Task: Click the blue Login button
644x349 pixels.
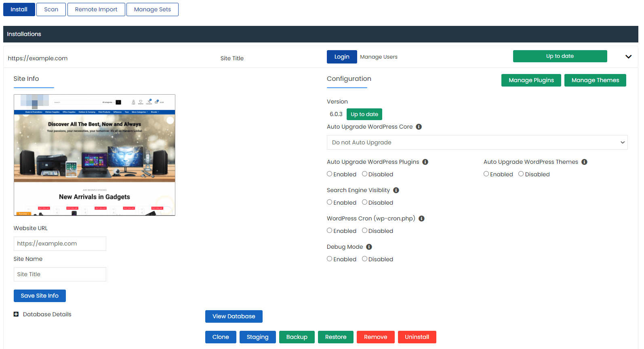Action: 342,57
